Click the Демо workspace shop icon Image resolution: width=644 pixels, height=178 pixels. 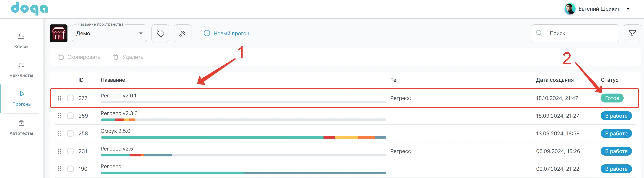coord(59,33)
